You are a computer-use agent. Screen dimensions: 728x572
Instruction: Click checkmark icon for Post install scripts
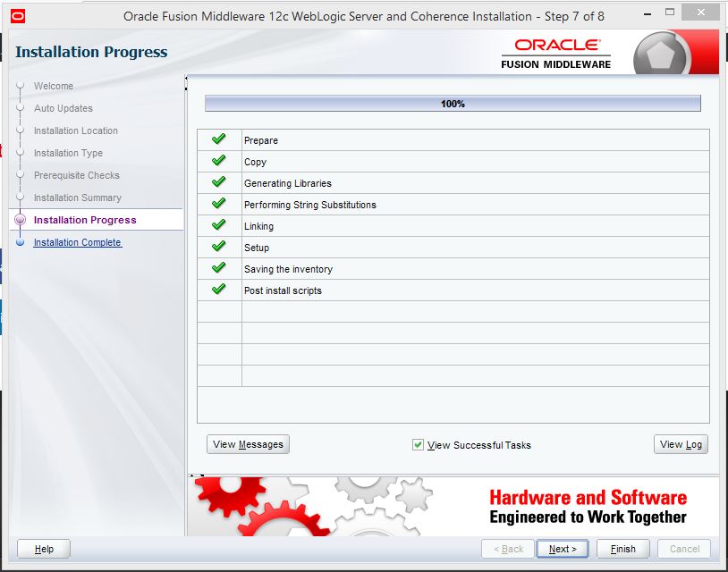pos(218,290)
